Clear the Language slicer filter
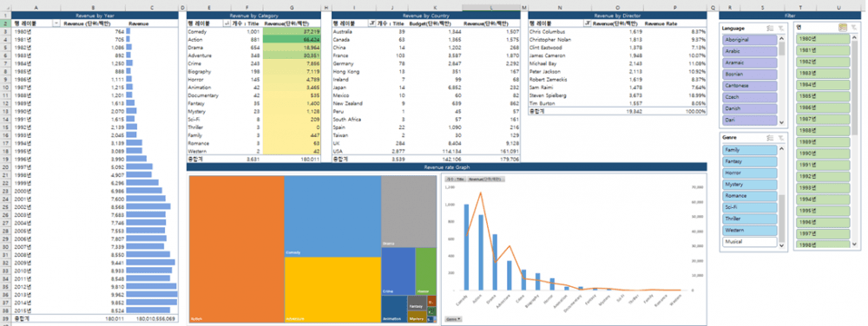Image resolution: width=868 pixels, height=326 pixels. point(780,28)
